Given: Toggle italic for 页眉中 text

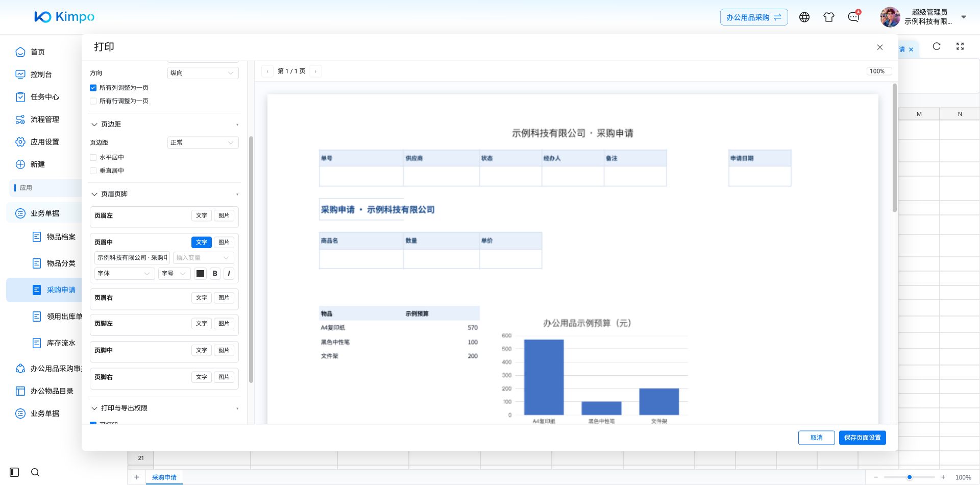Looking at the screenshot, I should tap(229, 274).
